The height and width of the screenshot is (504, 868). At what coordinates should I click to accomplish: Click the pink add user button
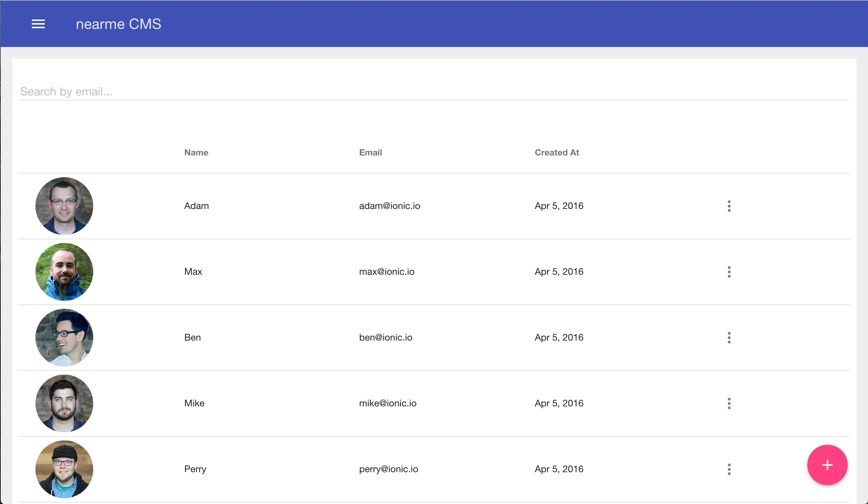pos(827,465)
